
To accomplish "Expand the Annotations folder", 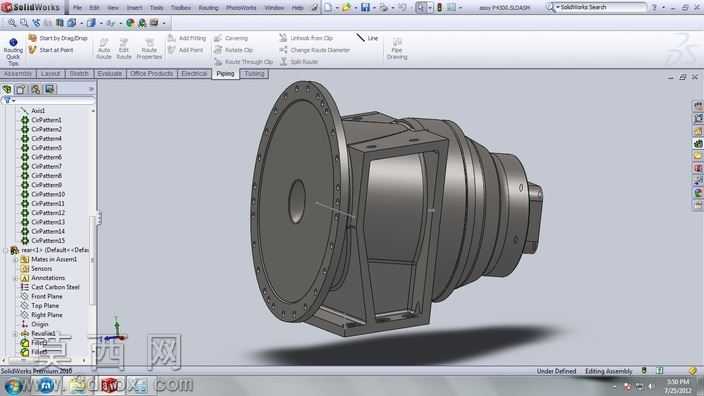I will [15, 278].
